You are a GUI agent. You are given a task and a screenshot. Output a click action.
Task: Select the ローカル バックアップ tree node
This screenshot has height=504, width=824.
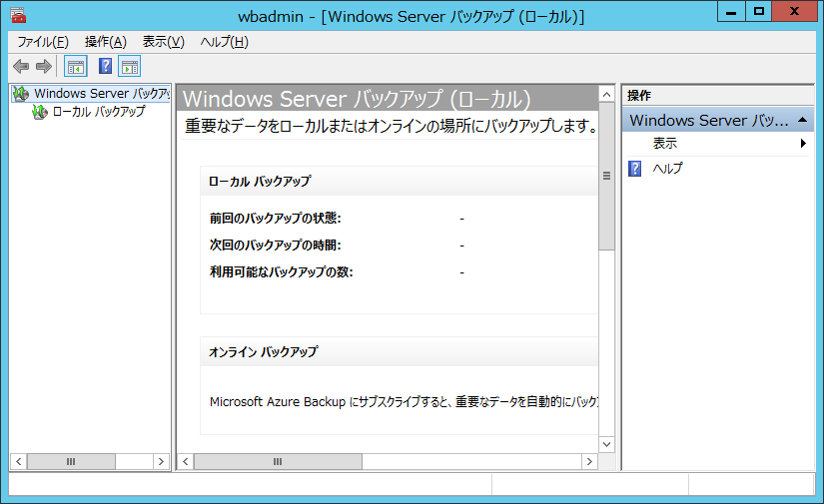98,112
